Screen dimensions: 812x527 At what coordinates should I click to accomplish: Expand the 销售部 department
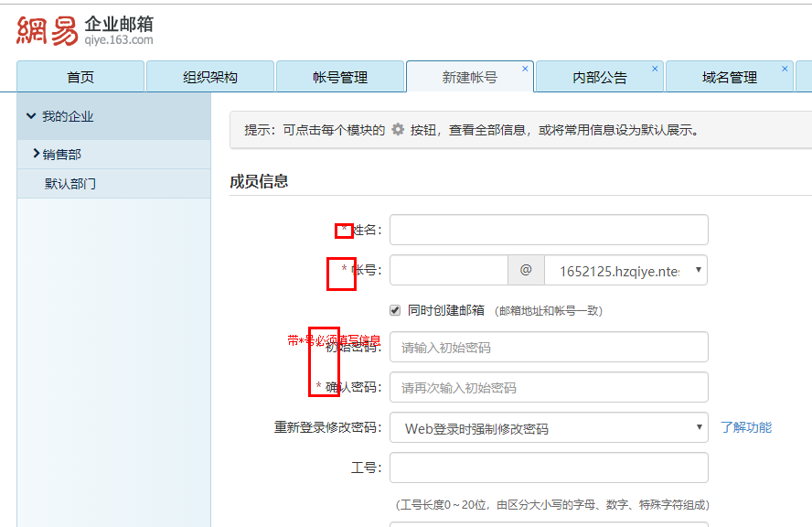(37, 154)
